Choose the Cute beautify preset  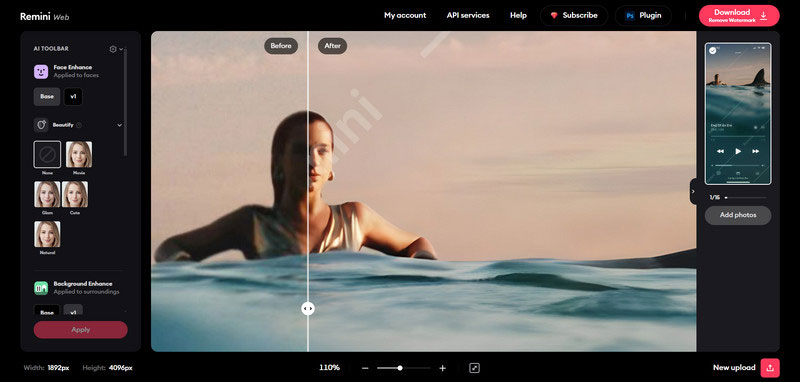tap(74, 194)
